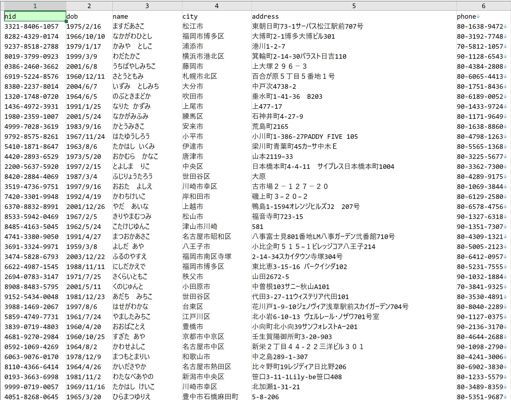This screenshot has width=511, height=400.
Task: Select phone cell 80-3530-4891
Action: [483, 296]
